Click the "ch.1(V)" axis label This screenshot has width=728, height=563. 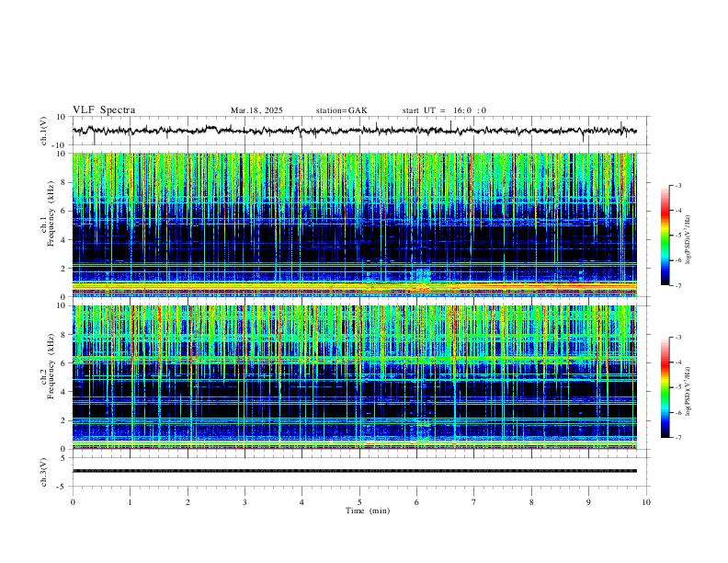click(44, 131)
